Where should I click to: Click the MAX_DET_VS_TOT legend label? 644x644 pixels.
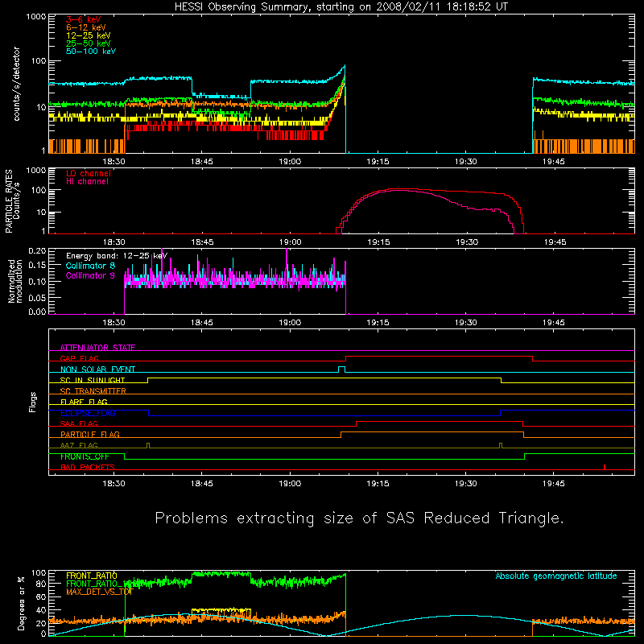tap(99, 592)
